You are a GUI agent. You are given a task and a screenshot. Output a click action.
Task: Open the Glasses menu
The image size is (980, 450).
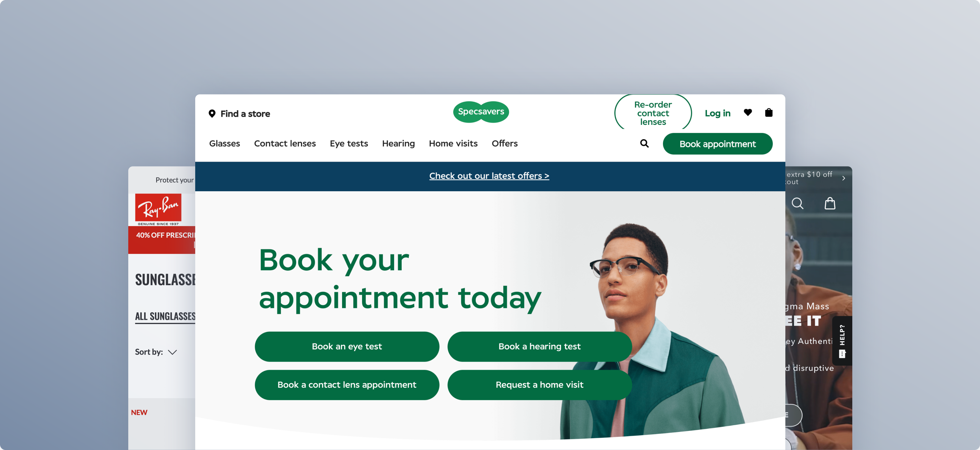pyautogui.click(x=224, y=143)
